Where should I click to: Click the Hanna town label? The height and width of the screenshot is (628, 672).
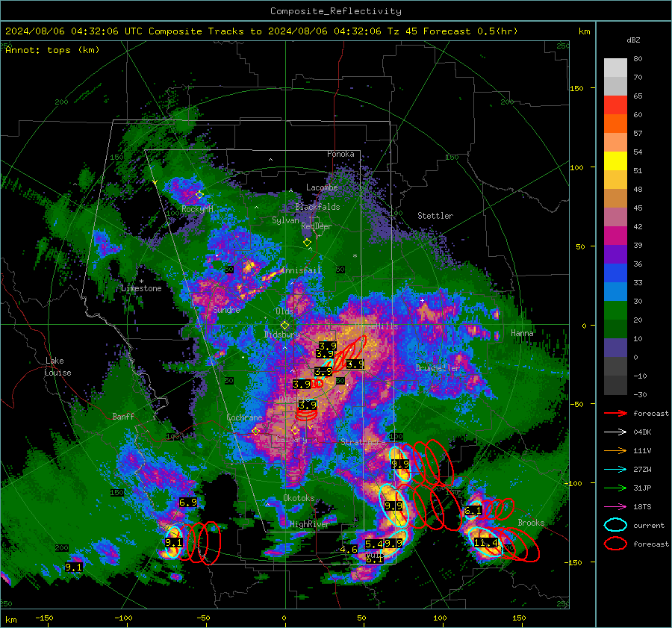(522, 333)
